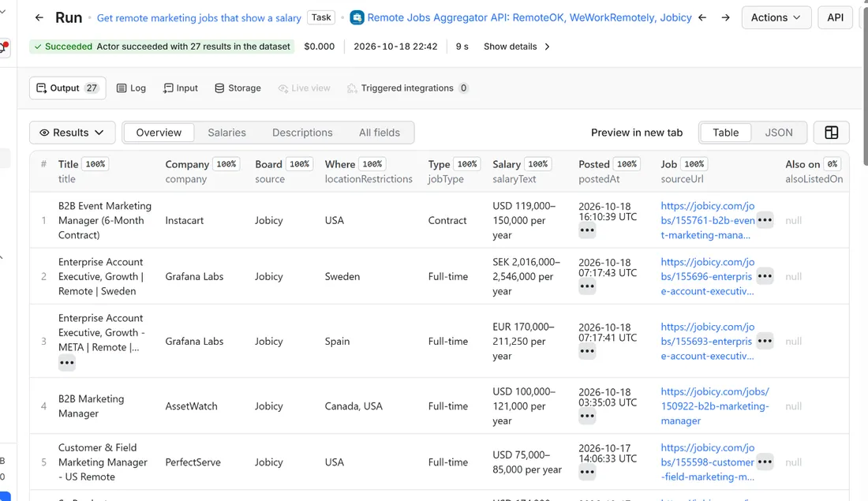The height and width of the screenshot is (501, 868).
Task: Expand the truncated title ellipsis in row 3
Action: click(x=66, y=363)
